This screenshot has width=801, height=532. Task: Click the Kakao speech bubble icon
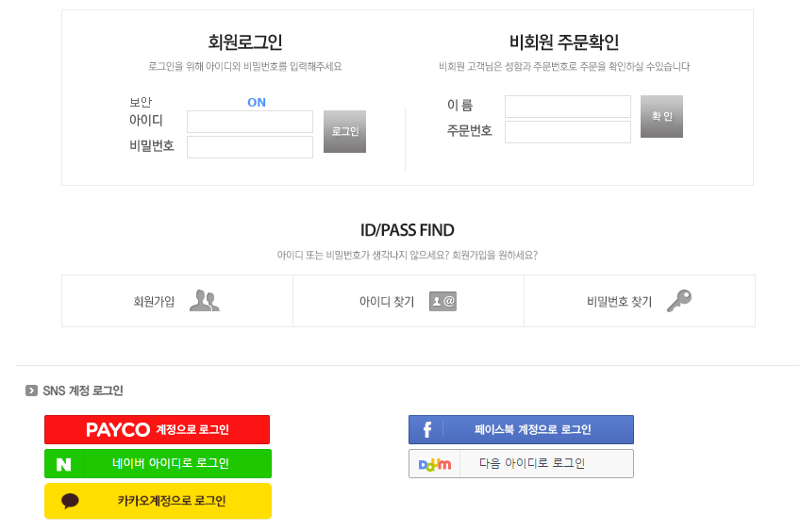click(71, 501)
